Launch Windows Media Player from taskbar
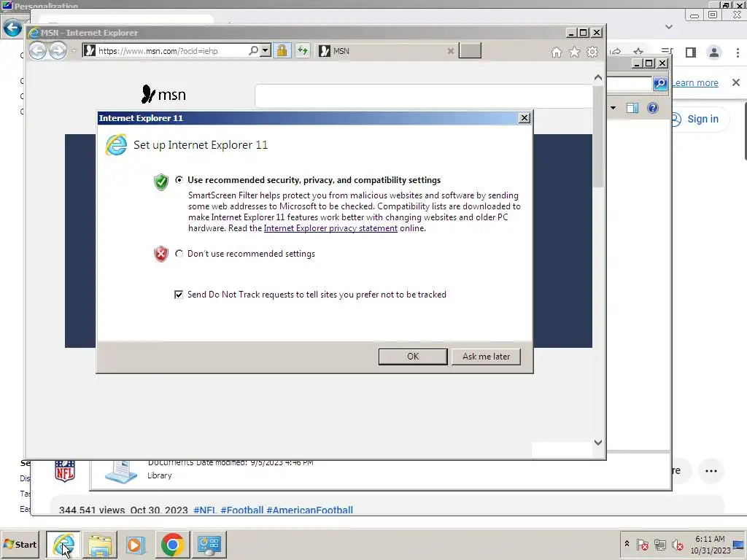The width and height of the screenshot is (747, 560). [136, 544]
